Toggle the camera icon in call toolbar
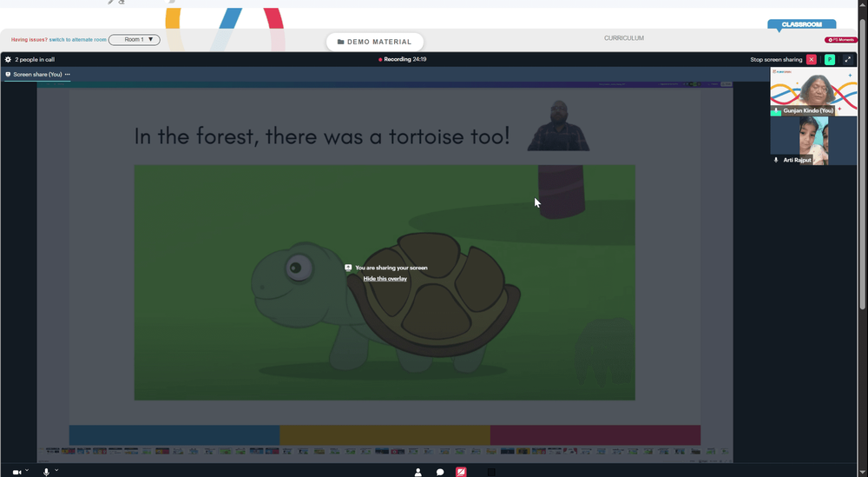The height and width of the screenshot is (477, 868). point(16,472)
